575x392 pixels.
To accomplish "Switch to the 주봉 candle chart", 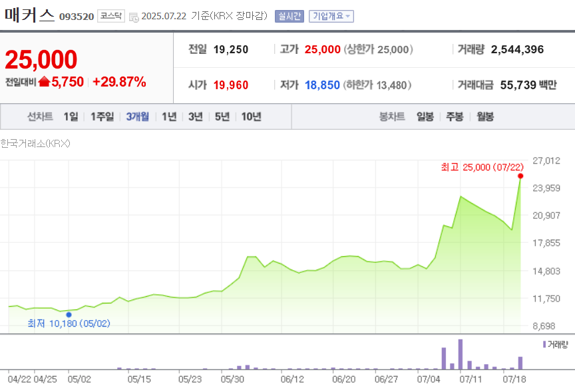I will pyautogui.click(x=455, y=116).
